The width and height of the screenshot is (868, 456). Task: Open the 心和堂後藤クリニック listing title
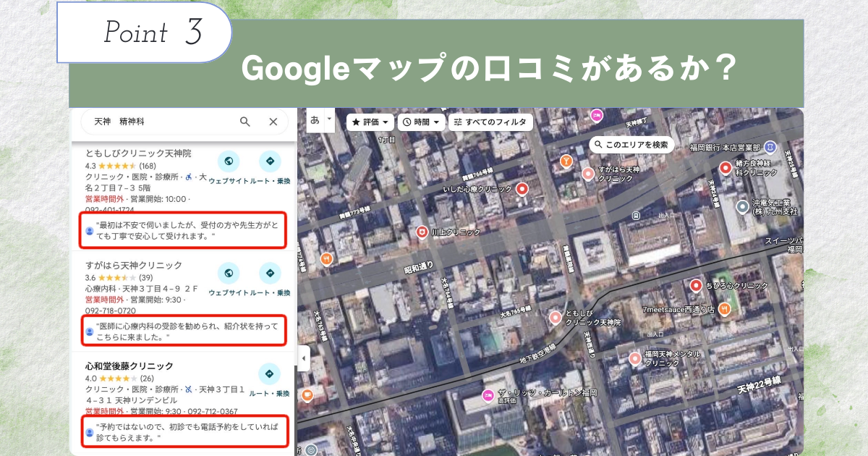[129, 366]
